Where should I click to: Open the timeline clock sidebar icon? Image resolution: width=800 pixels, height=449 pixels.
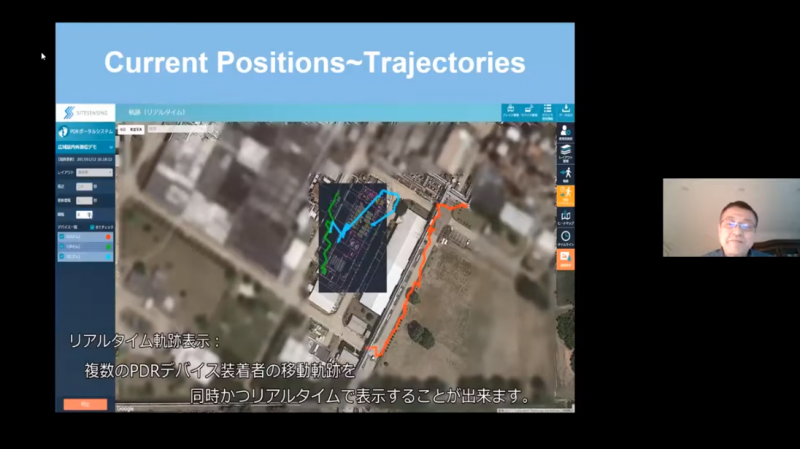tap(565, 238)
